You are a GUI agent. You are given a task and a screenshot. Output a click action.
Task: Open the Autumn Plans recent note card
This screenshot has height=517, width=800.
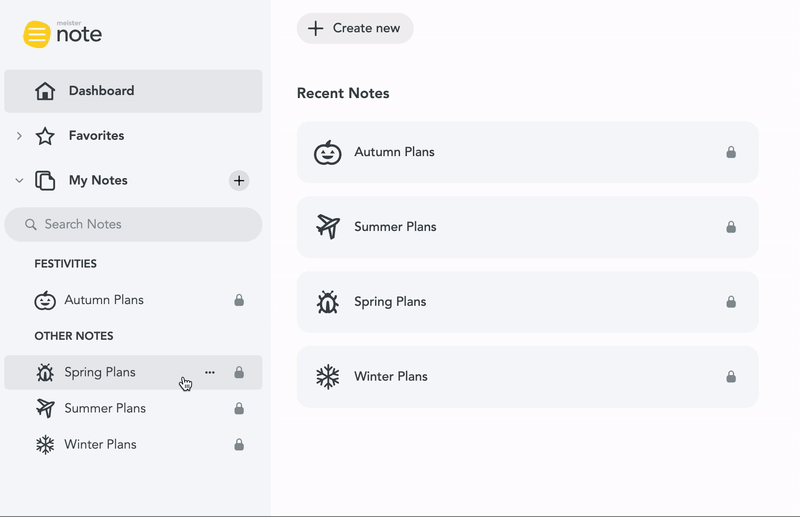tap(528, 152)
